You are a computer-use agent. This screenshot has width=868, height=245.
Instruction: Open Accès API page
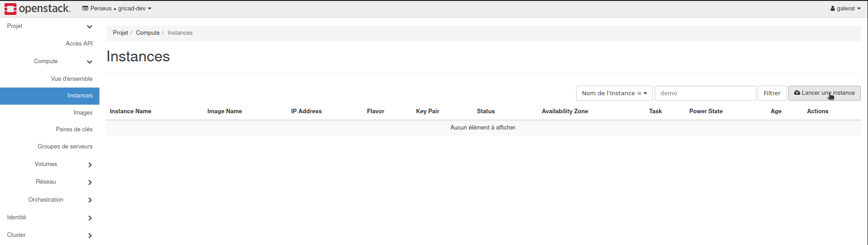coord(79,44)
